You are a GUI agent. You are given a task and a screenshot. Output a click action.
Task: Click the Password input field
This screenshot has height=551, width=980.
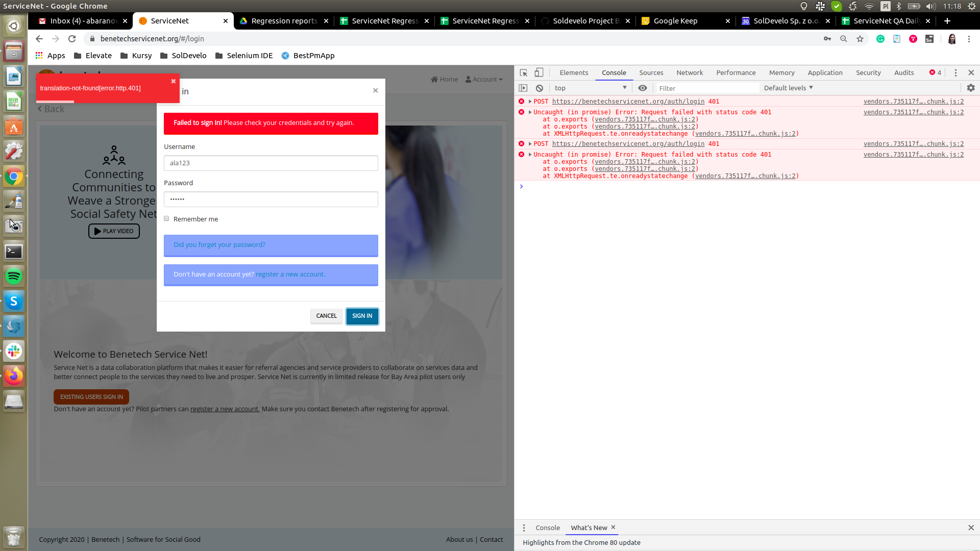pos(271,199)
